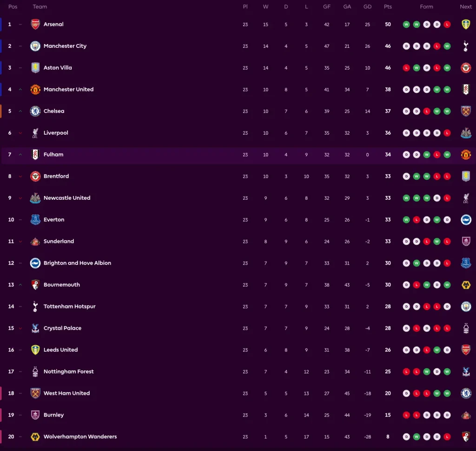Open the Brighton and Hove Albion team link
This screenshot has height=451, width=476.
click(77, 263)
